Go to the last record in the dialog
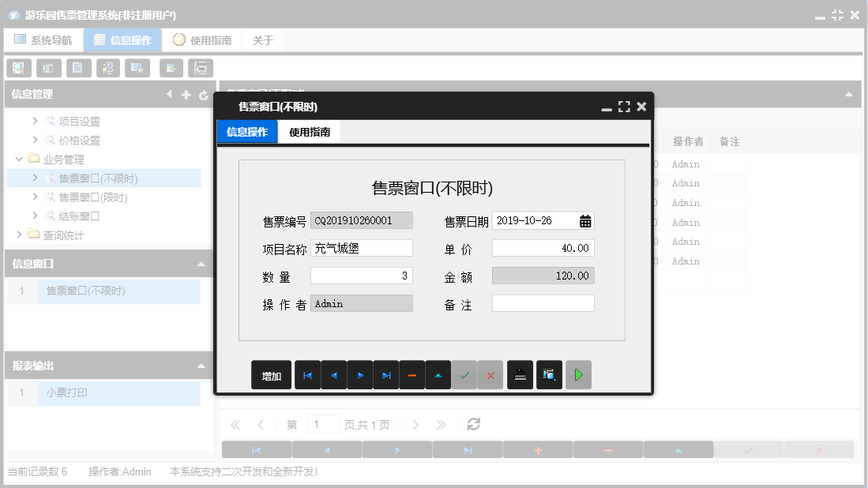Viewport: 868px width, 488px height. coord(385,374)
